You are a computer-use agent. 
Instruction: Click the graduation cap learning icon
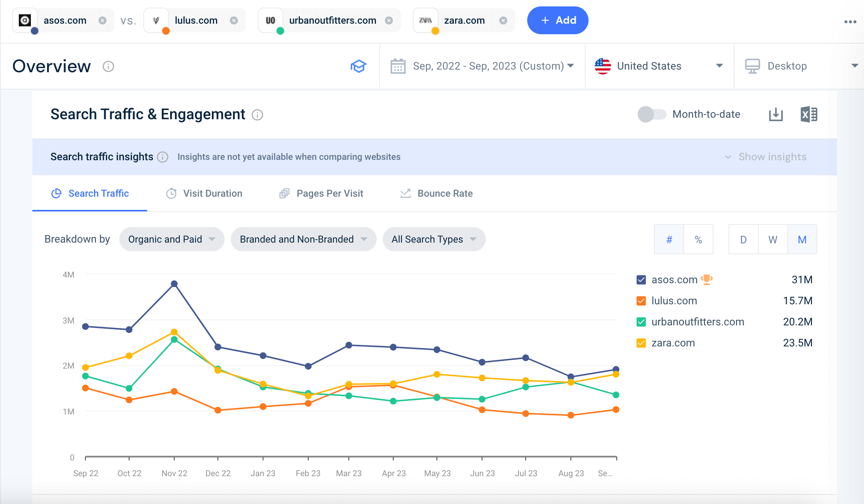point(358,66)
